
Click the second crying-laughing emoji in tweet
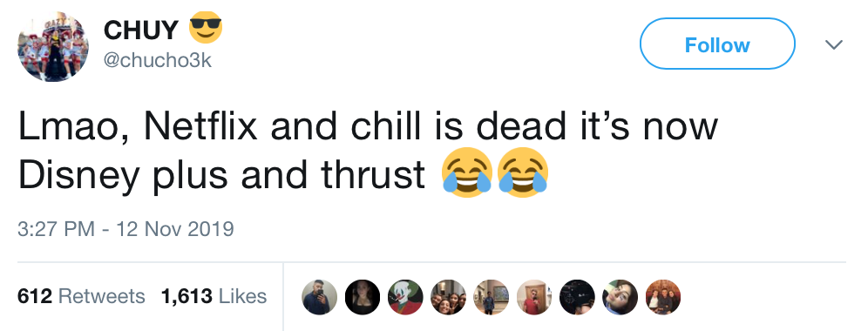click(523, 172)
